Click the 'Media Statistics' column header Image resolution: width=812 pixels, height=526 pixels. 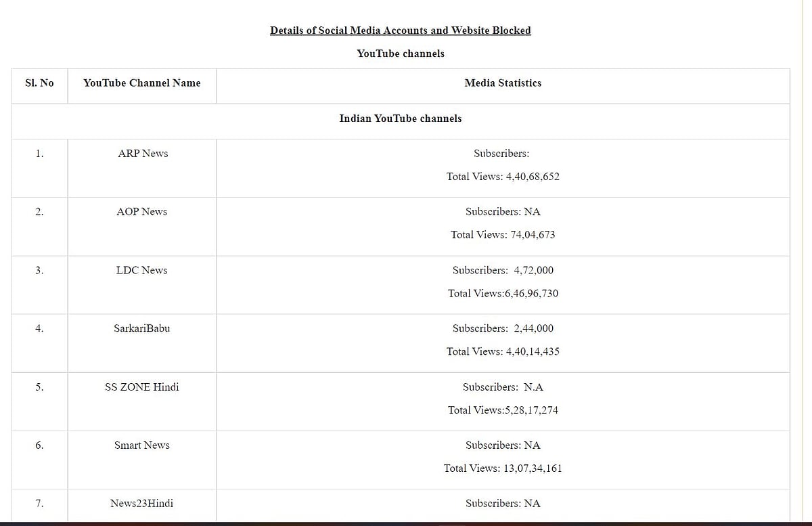pos(502,83)
